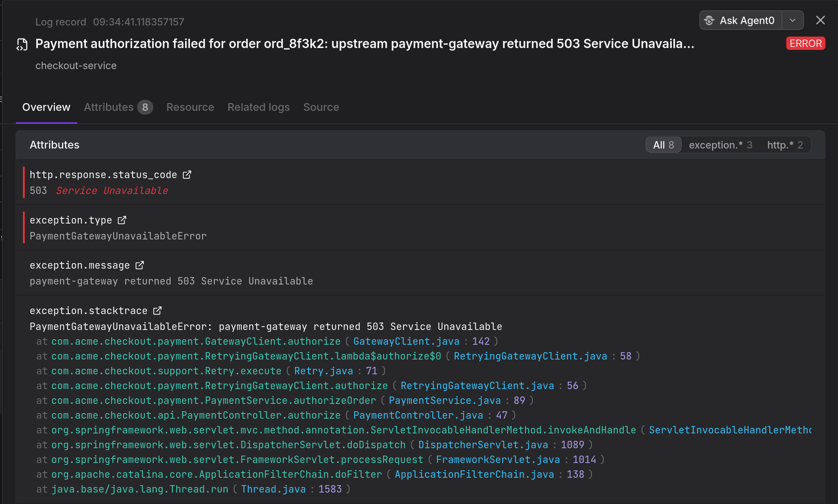Viewport: 838px width, 504px height.
Task: Open external link icon for http.response.status_code
Action: pyautogui.click(x=187, y=174)
